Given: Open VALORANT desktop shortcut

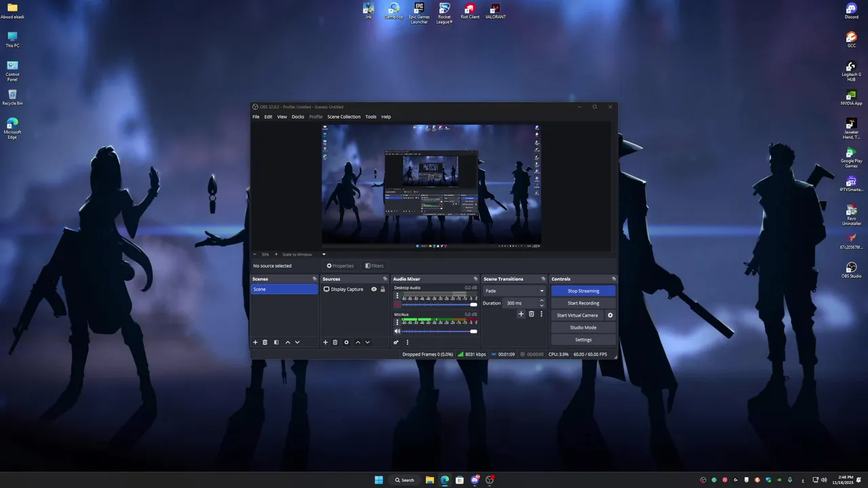Looking at the screenshot, I should (x=495, y=11).
